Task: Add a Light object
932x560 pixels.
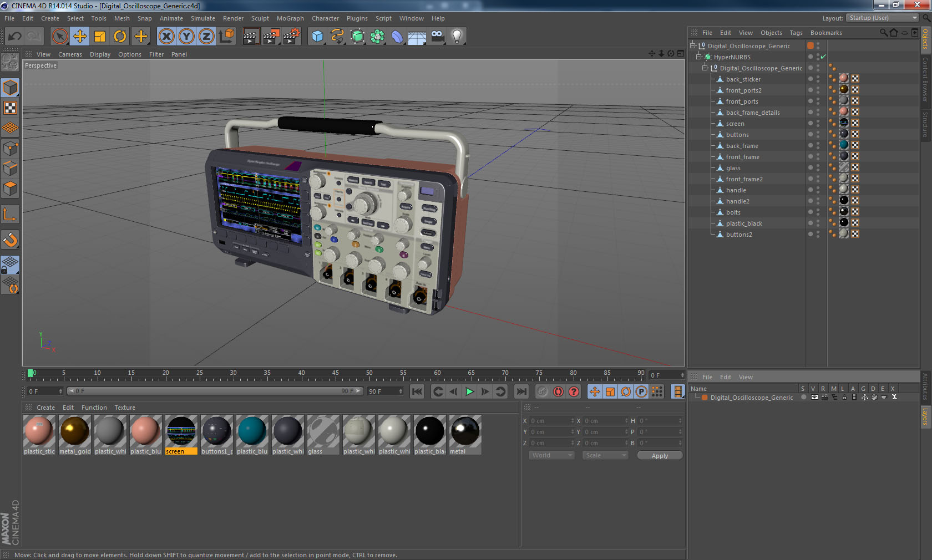Action: 457,37
